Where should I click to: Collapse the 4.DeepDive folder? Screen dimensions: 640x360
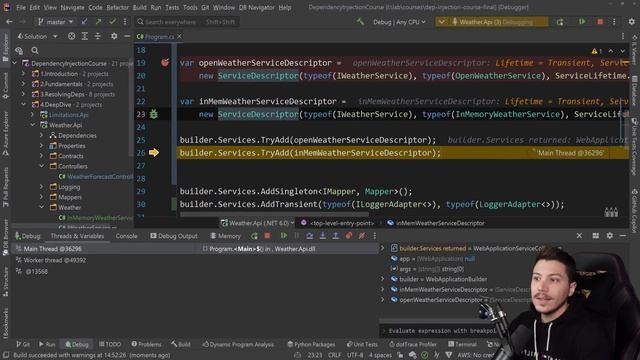click(x=23, y=104)
